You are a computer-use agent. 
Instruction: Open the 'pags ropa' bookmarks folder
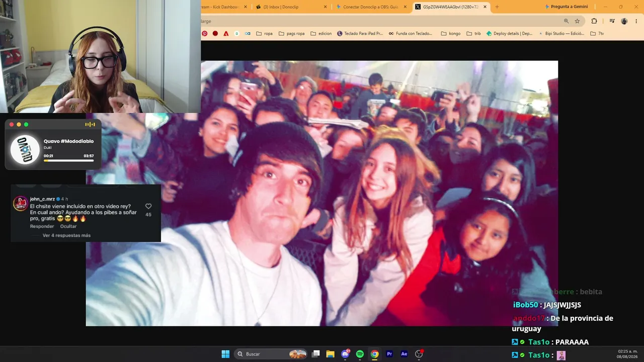pyautogui.click(x=291, y=34)
